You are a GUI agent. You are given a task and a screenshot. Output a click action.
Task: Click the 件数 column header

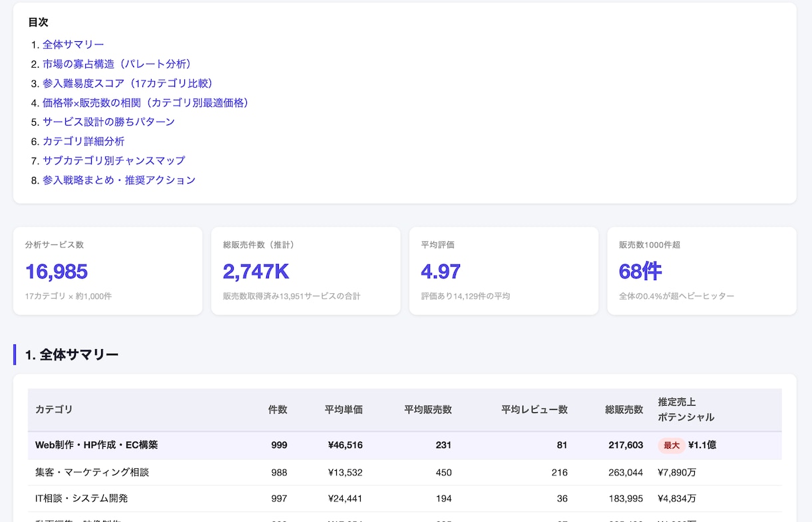point(278,410)
